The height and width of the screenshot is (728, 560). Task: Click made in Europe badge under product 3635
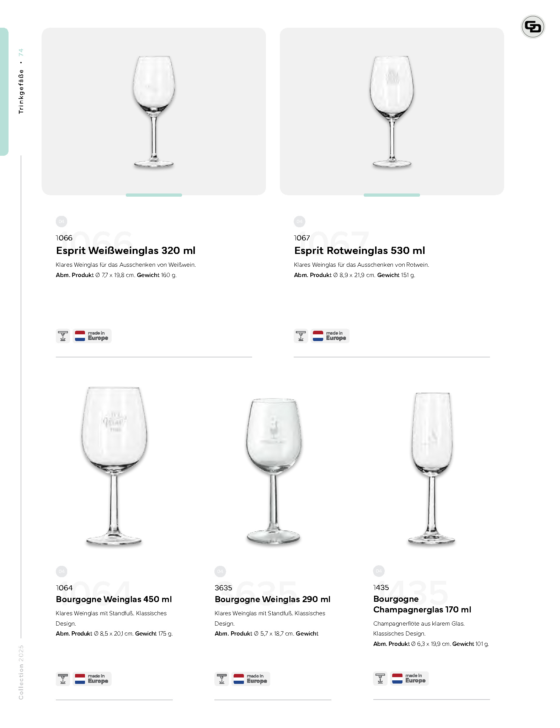tap(251, 679)
